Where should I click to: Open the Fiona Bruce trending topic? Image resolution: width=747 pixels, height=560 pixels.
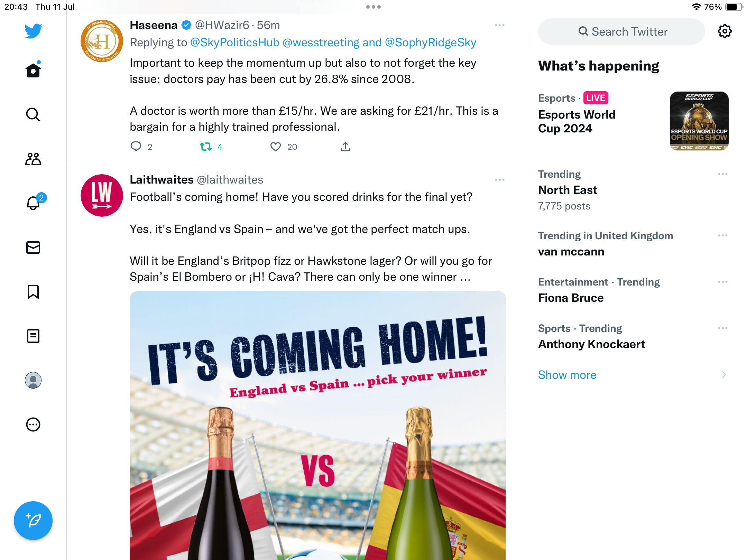click(x=571, y=298)
